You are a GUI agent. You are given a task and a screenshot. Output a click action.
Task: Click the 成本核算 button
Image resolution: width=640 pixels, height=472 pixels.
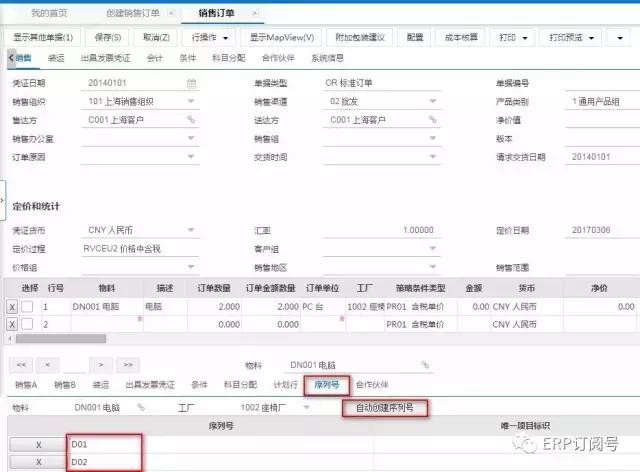pyautogui.click(x=461, y=38)
